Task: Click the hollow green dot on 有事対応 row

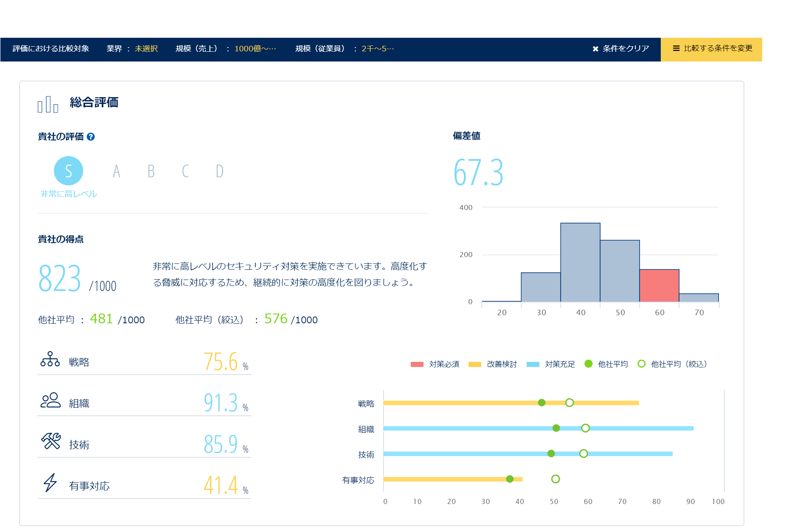Action: click(556, 479)
